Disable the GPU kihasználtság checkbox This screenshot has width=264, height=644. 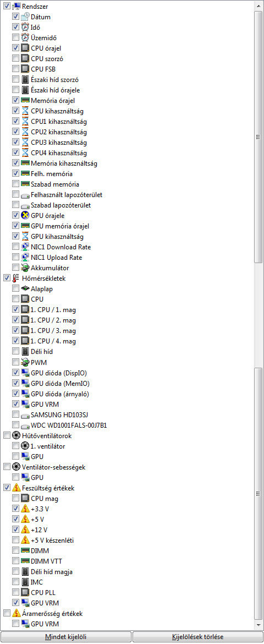pos(15,236)
